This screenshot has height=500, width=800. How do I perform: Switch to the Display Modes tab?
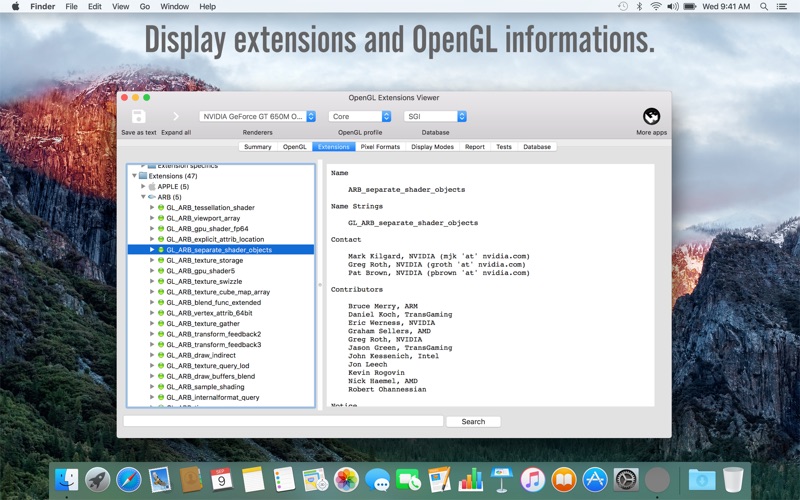[x=432, y=146]
